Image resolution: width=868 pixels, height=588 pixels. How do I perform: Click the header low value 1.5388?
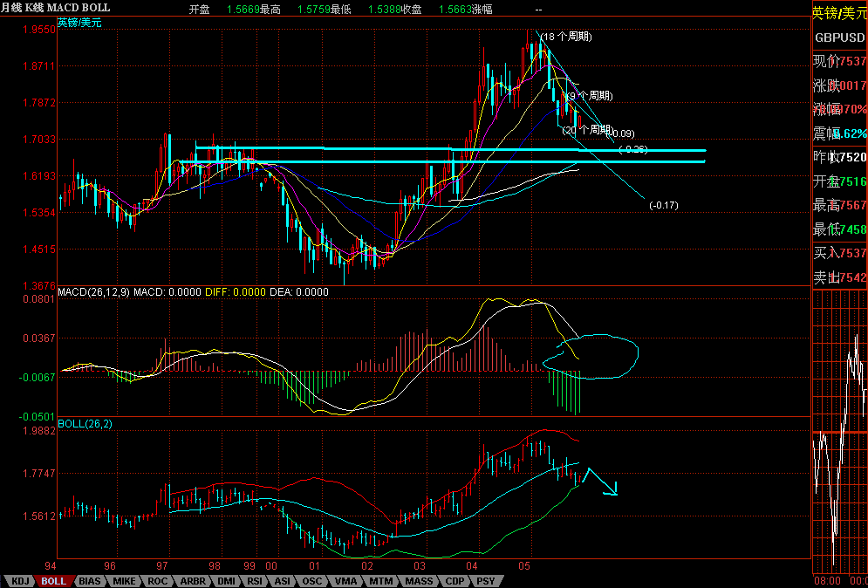coord(384,10)
